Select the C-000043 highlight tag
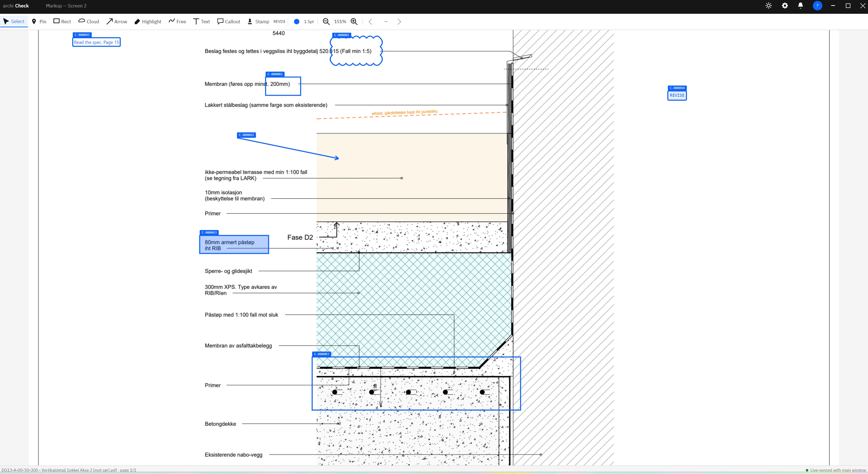 tap(209, 232)
